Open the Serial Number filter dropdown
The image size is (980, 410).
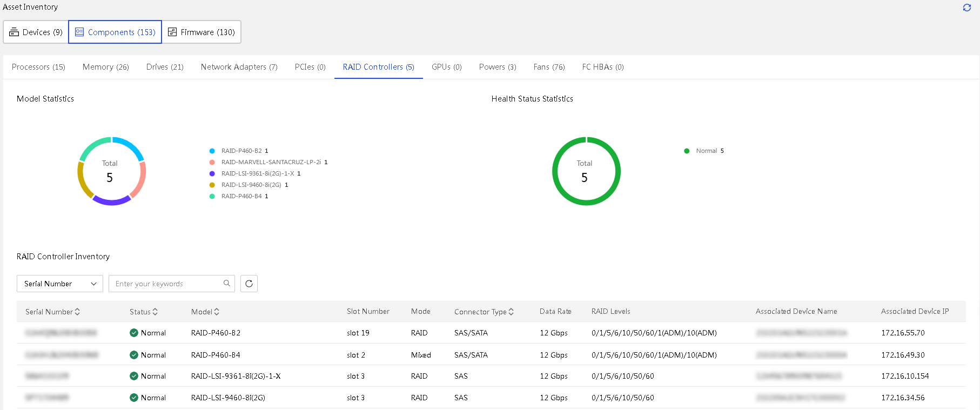60,284
